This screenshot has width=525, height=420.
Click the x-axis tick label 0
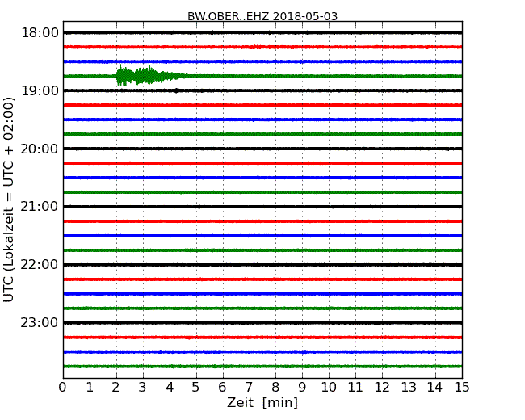(x=63, y=388)
